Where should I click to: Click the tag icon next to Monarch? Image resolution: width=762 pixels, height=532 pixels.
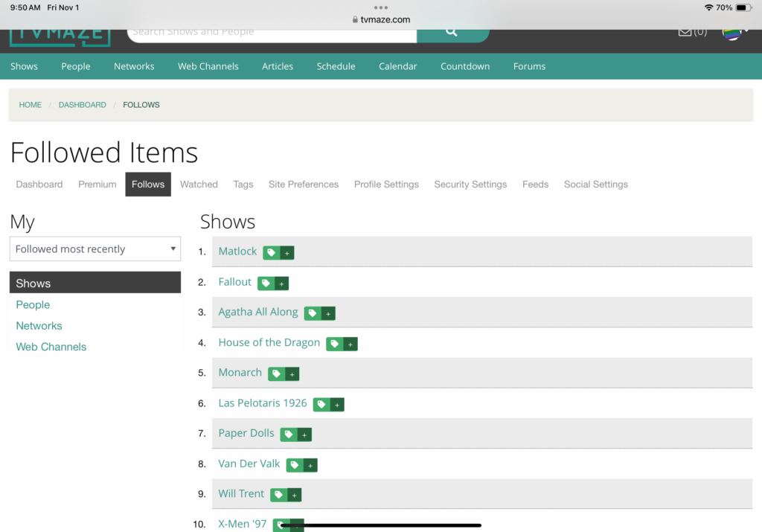pyautogui.click(x=276, y=374)
